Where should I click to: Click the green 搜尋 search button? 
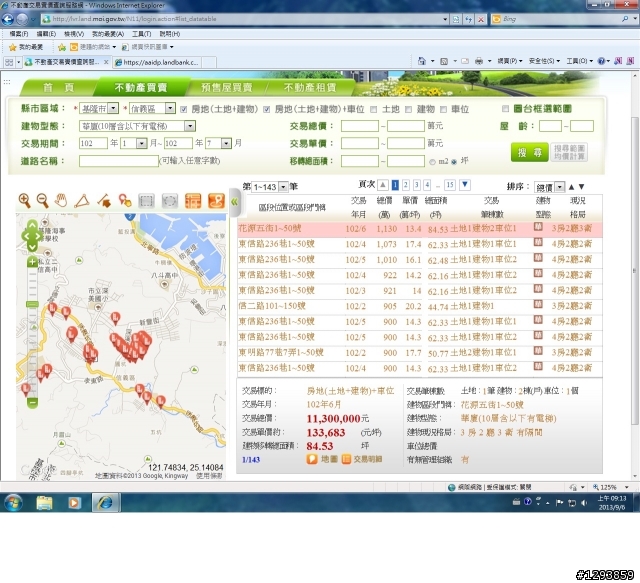point(529,152)
